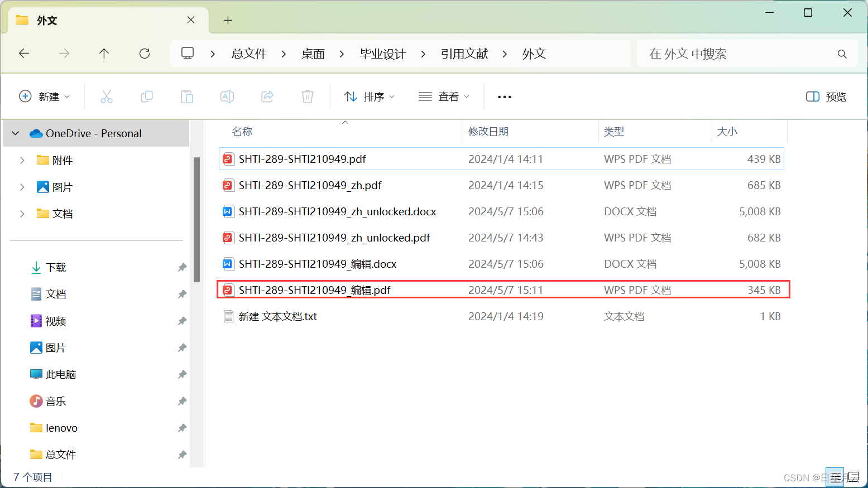Expand the 文档 folder under OneDrive

22,214
